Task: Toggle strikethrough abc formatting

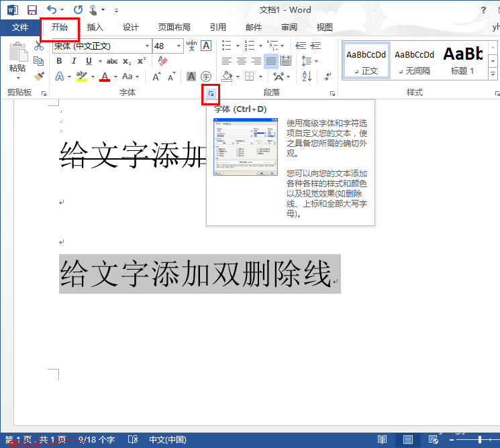Action: tap(112, 61)
